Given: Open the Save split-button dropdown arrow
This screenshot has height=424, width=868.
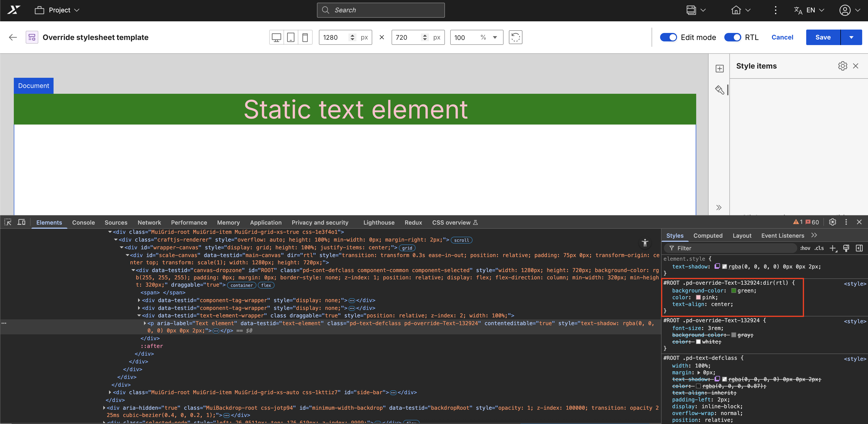Looking at the screenshot, I should [852, 37].
